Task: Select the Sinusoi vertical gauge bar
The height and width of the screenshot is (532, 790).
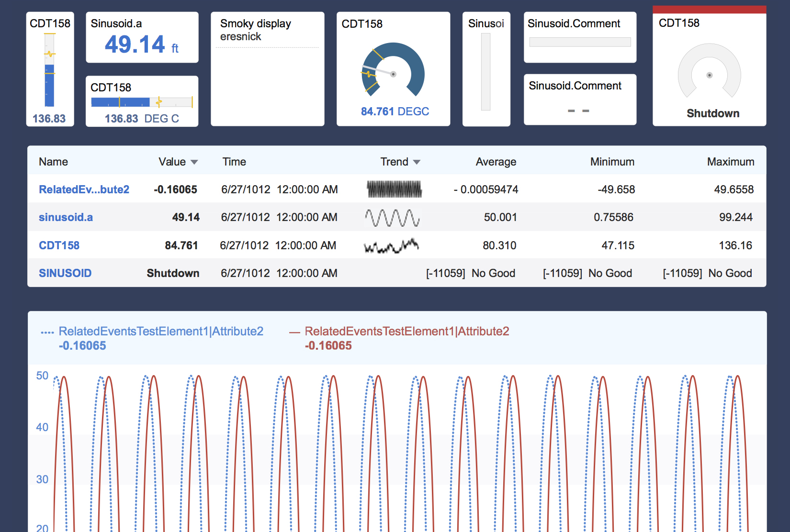Action: (486, 72)
